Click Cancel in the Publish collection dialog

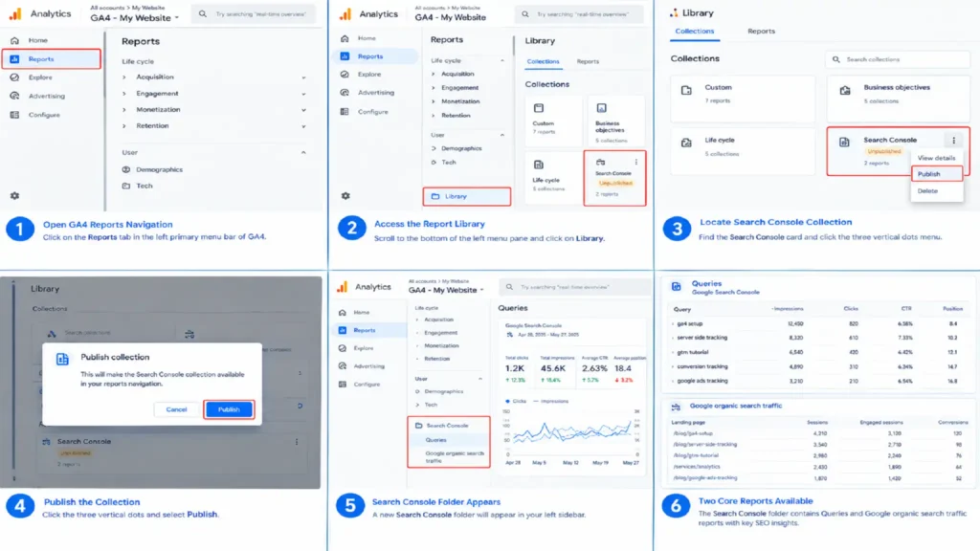point(176,409)
